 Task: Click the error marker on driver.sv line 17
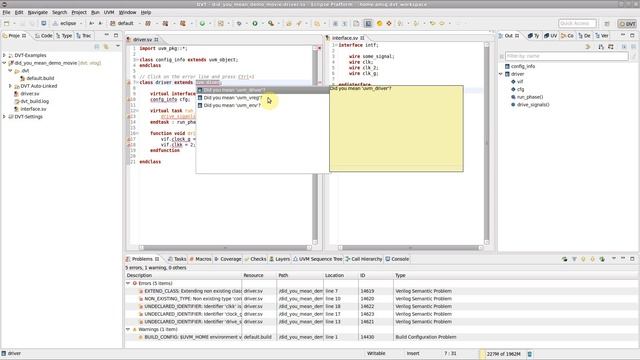click(129, 139)
